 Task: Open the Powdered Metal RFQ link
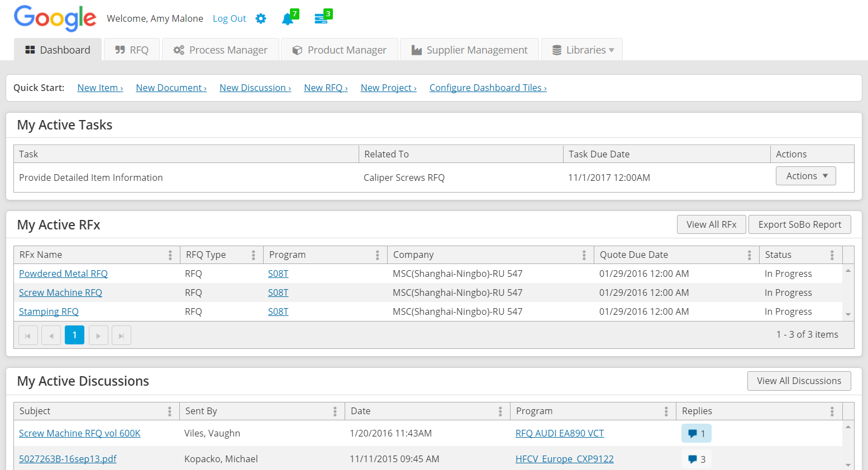pyautogui.click(x=63, y=274)
